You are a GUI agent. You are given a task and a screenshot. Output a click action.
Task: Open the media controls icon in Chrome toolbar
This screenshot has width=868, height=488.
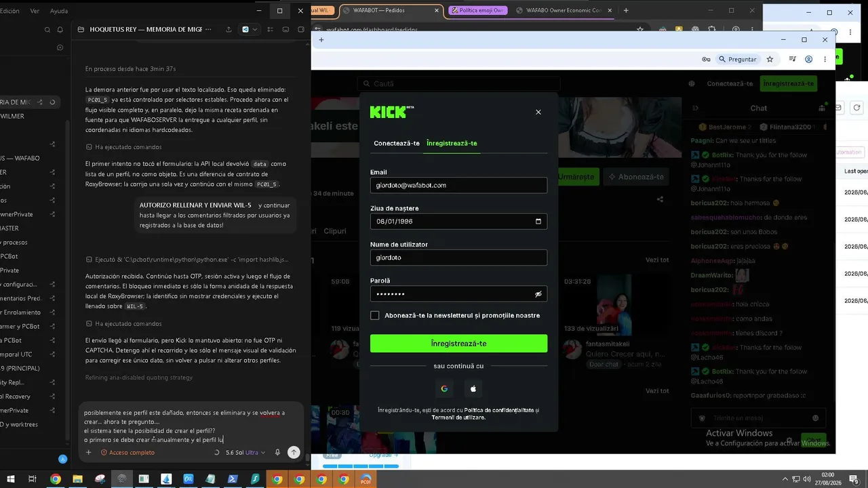point(792,60)
